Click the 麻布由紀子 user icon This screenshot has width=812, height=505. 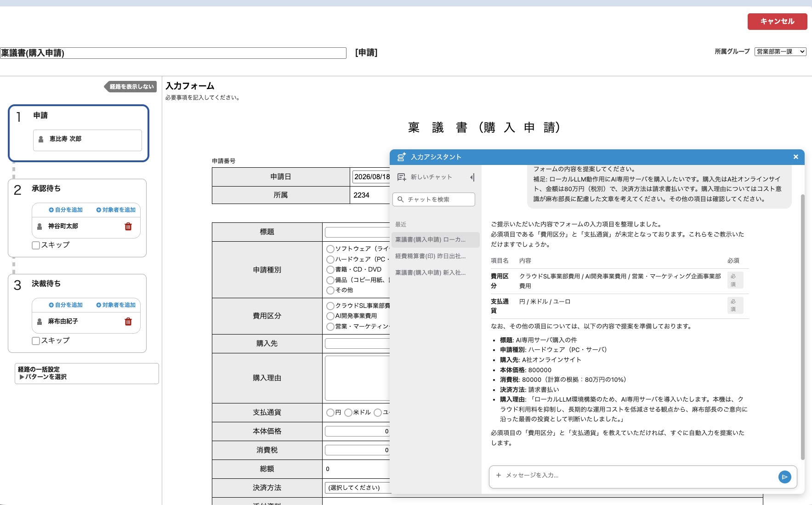(40, 321)
